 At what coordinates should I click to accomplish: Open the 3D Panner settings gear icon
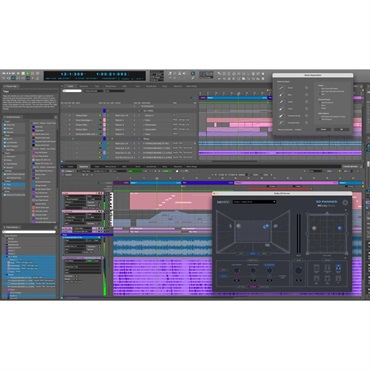pyautogui.click(x=345, y=203)
